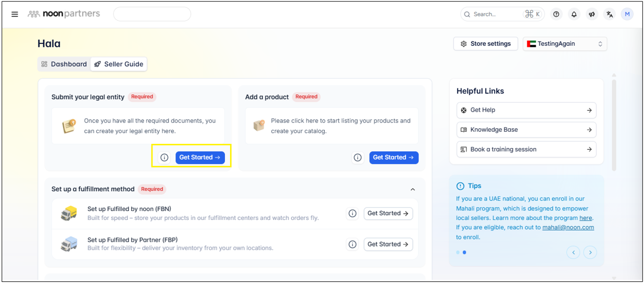Screen dimensions: 644x284
Task: Open the Knowledge Base link
Action: 526,130
